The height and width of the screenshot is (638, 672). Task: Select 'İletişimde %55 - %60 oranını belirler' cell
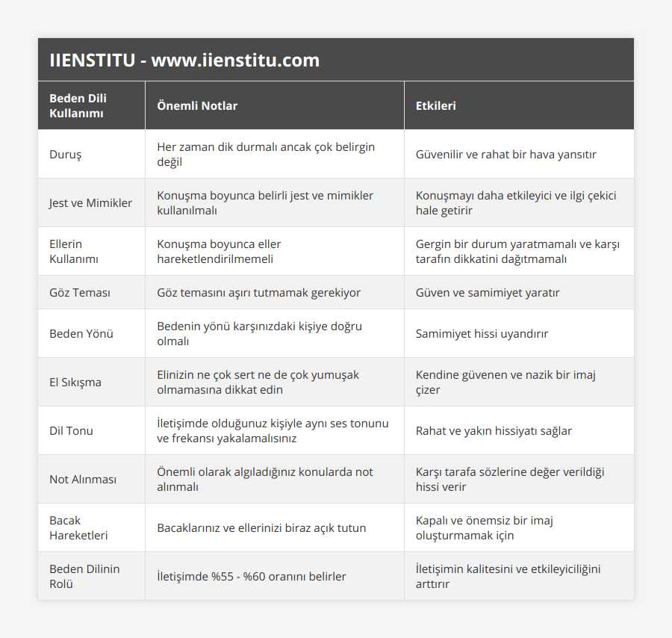click(251, 576)
